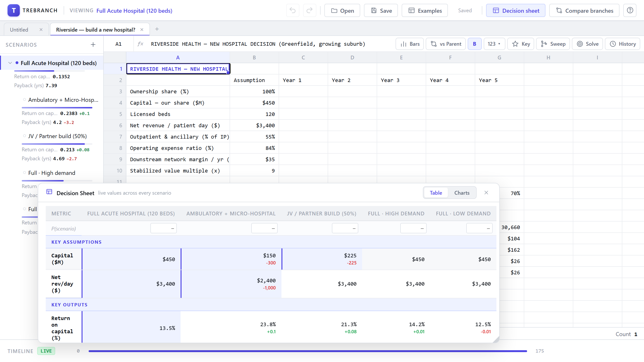Click the A1 cell reference box
This screenshot has width=644, height=362.
(x=118, y=44)
